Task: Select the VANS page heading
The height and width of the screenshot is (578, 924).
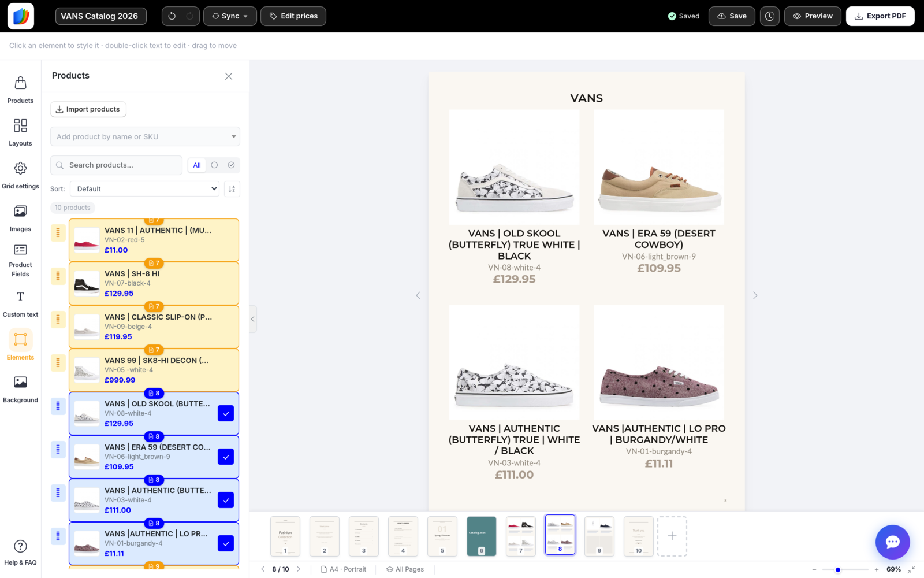Action: pyautogui.click(x=586, y=98)
